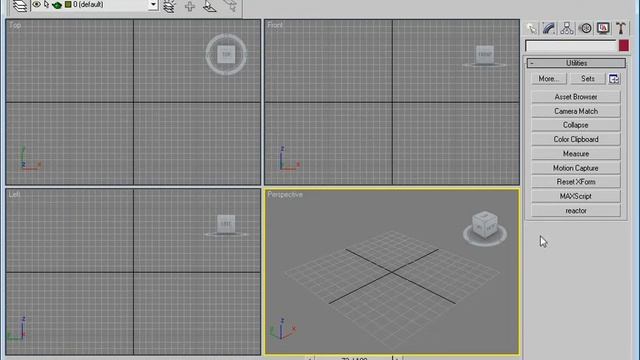Screen dimensions: 640x360
Task: Click the More... button
Action: click(549, 79)
